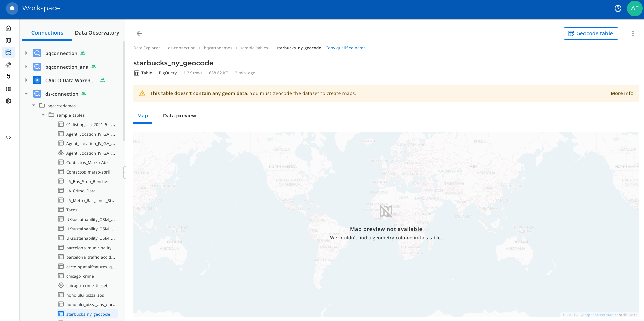Click the warning triangle icon in banner
This screenshot has width=644, height=321.
click(x=142, y=93)
